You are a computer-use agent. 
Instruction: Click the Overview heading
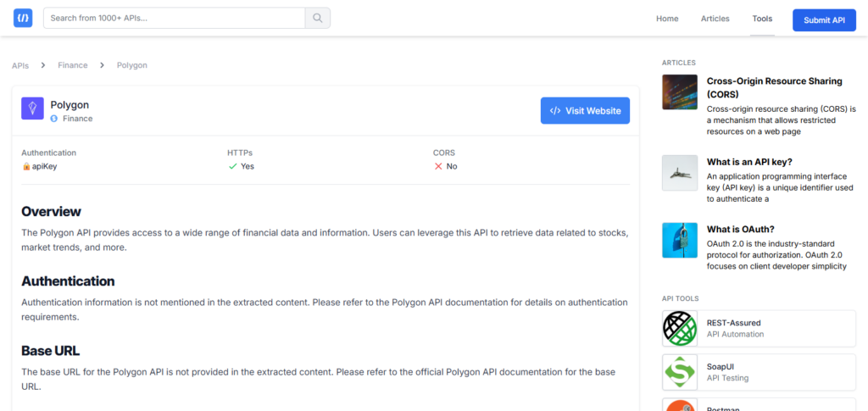coord(51,211)
